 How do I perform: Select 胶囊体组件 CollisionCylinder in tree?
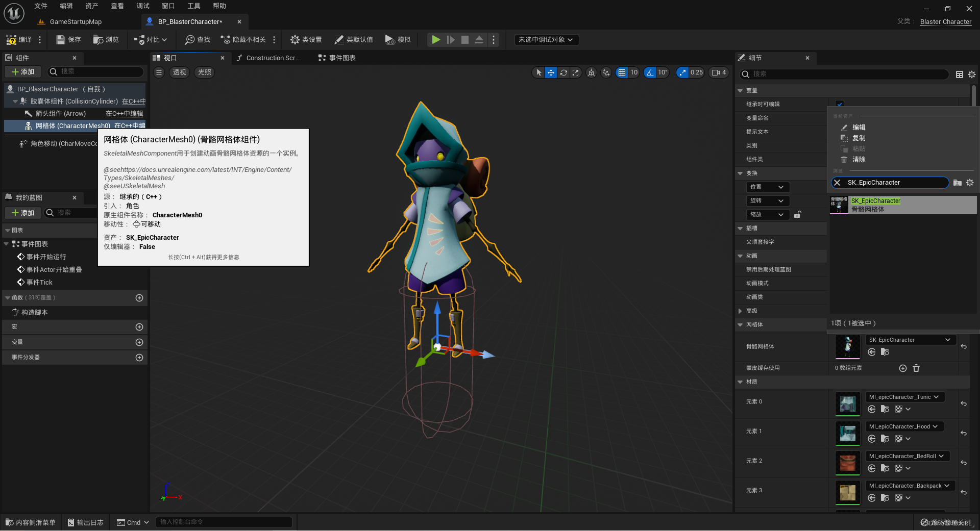tap(74, 102)
